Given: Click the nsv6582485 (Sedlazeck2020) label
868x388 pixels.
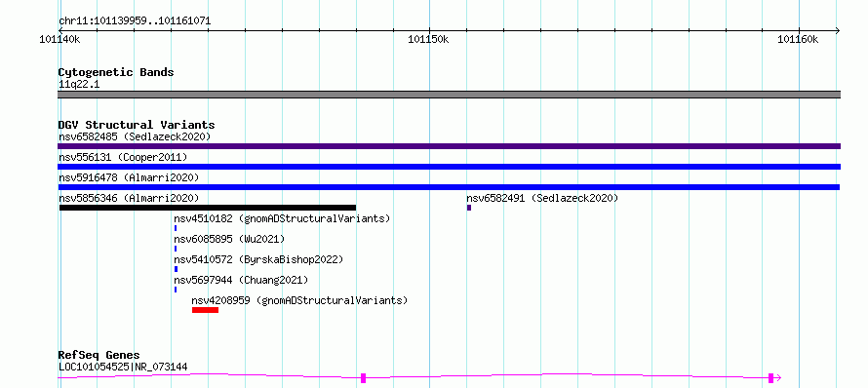Looking at the screenshot, I should pos(135,136).
